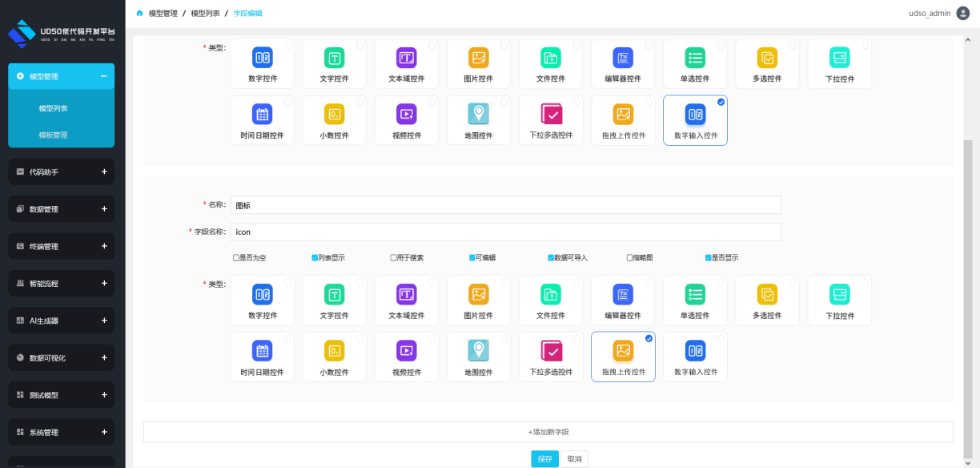Tick the 缩略图 checkbox

tap(630, 258)
